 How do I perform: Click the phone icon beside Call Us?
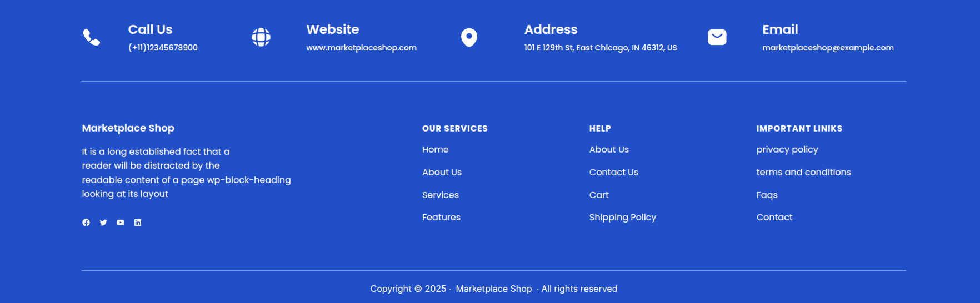(x=92, y=37)
